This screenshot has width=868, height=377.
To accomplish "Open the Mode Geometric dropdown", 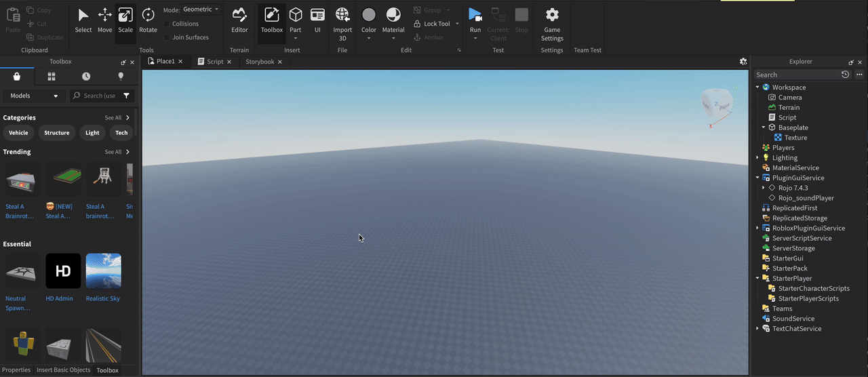I will click(201, 9).
